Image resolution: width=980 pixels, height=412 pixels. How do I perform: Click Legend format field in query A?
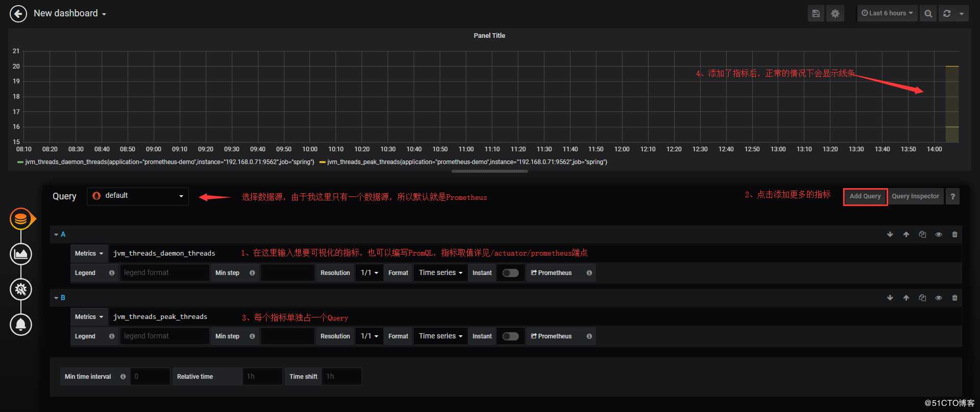[164, 273]
